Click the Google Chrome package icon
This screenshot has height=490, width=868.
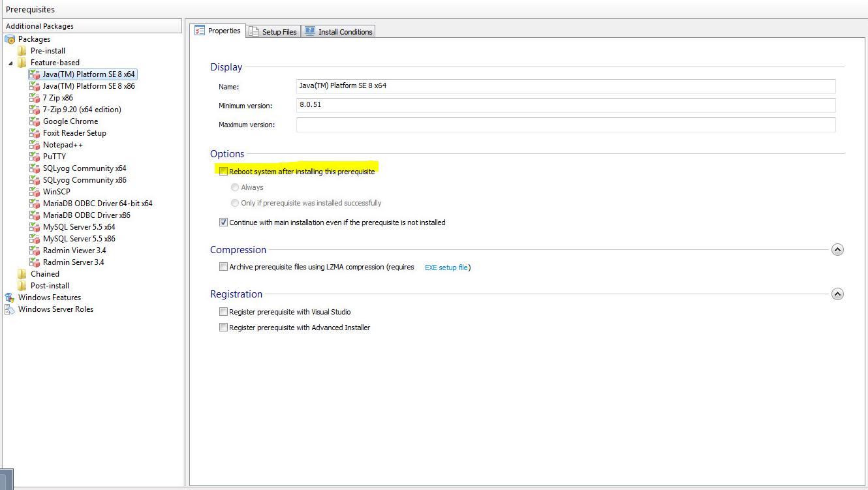(x=35, y=121)
